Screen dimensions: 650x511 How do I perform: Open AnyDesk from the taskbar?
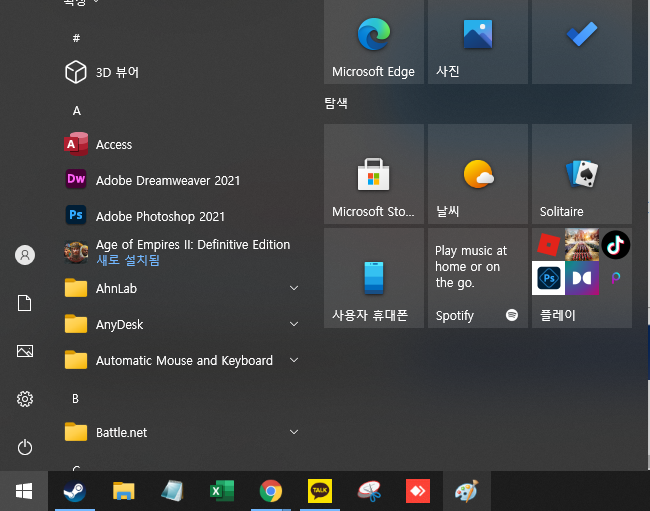tap(417, 491)
